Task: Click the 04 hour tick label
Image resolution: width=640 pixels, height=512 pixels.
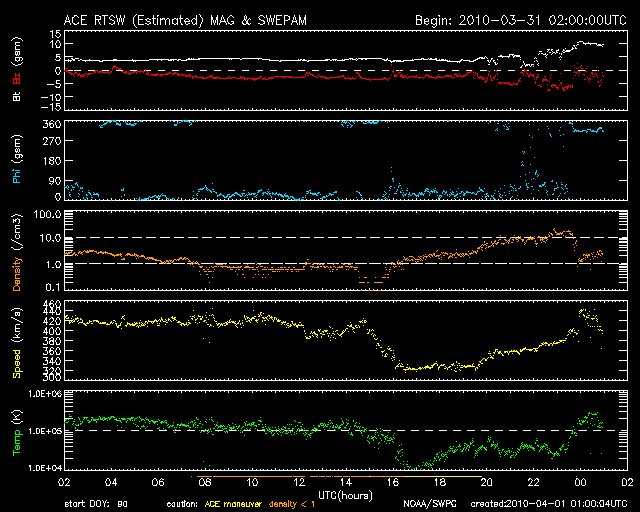Action: coord(111,482)
